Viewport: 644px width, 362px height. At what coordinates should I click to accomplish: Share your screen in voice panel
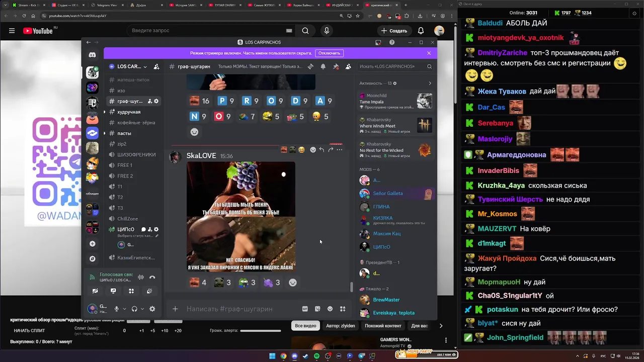(x=113, y=291)
